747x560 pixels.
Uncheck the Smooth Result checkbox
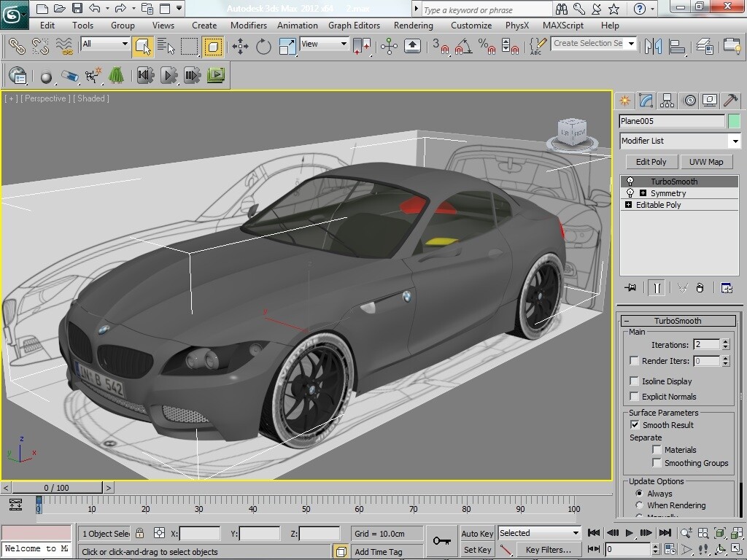[x=634, y=425]
